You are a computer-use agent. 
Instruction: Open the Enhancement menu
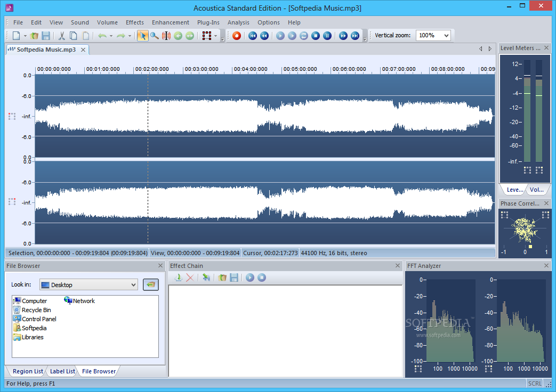pyautogui.click(x=171, y=22)
